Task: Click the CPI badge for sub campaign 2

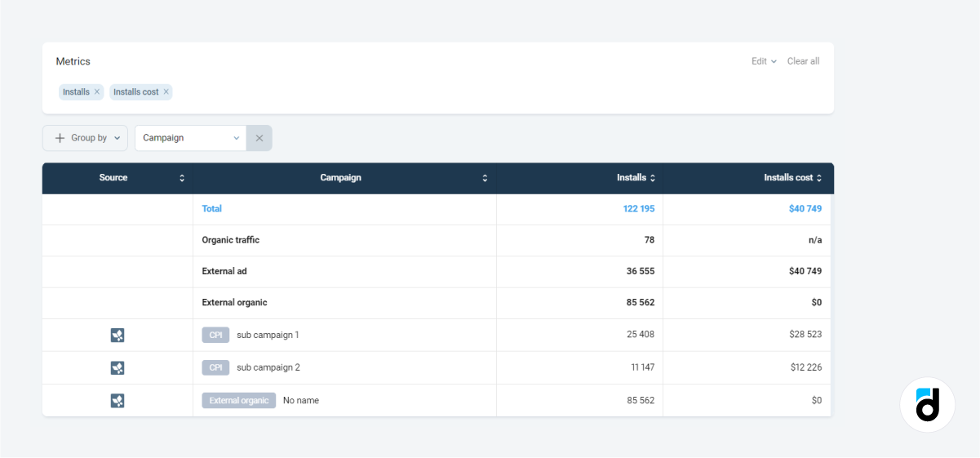Action: [x=215, y=367]
